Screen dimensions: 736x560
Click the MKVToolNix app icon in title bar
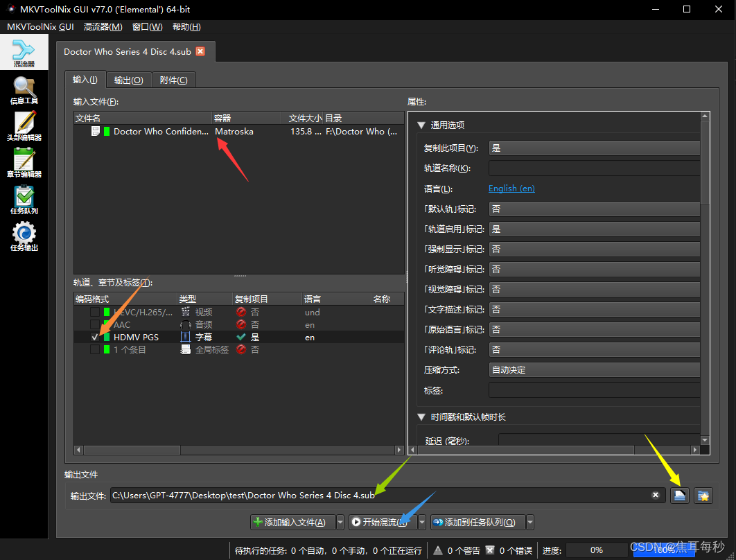(10, 9)
